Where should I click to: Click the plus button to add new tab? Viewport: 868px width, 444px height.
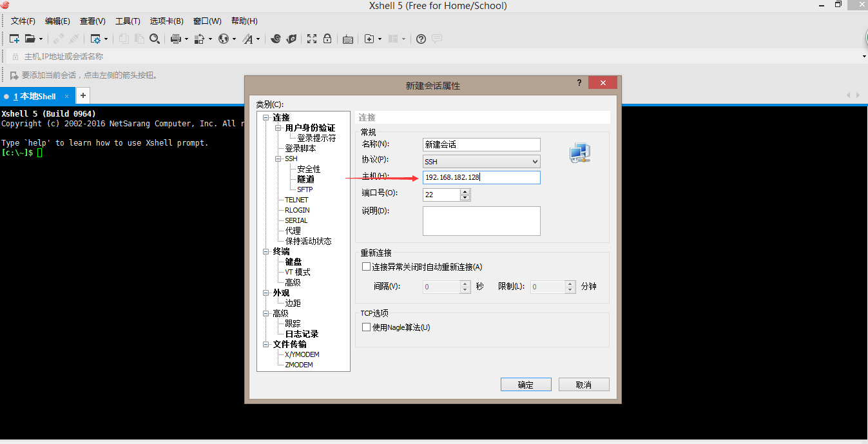click(x=82, y=95)
